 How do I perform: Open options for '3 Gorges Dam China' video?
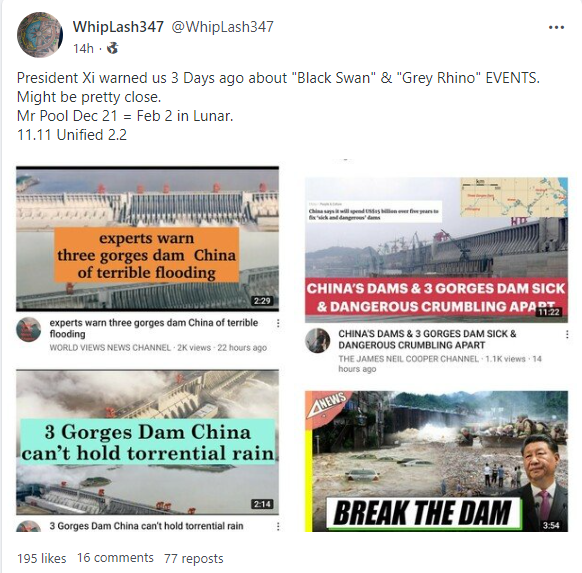point(278,526)
